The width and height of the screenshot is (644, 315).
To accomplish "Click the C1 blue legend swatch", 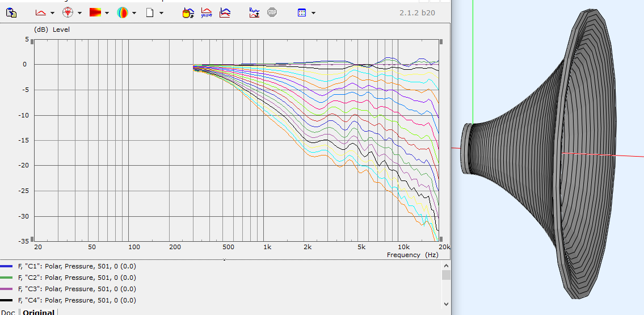I will [x=6, y=266].
